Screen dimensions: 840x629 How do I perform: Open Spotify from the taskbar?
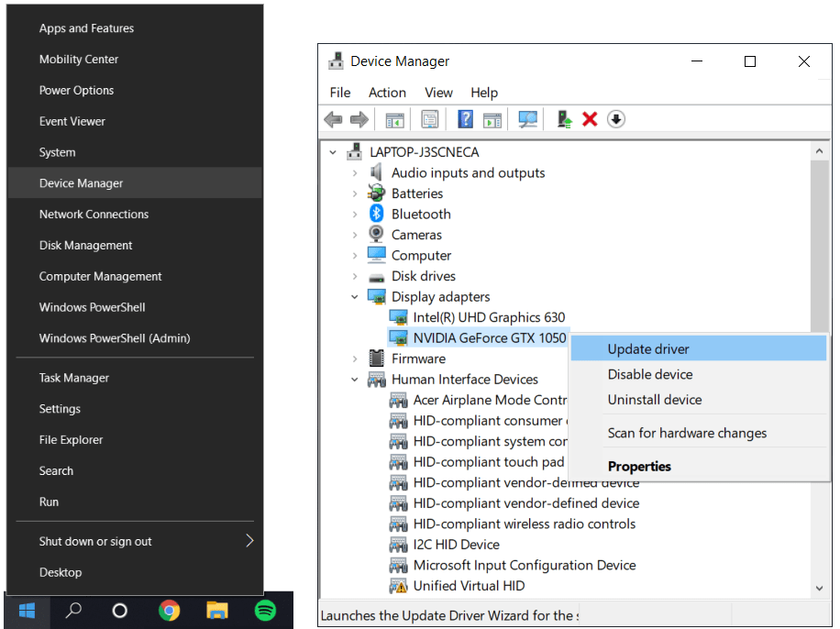265,611
